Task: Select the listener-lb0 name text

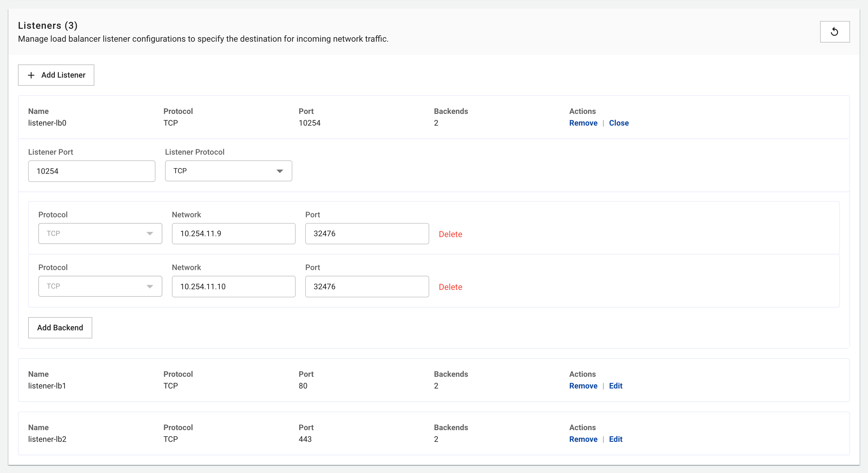Action: click(x=47, y=123)
